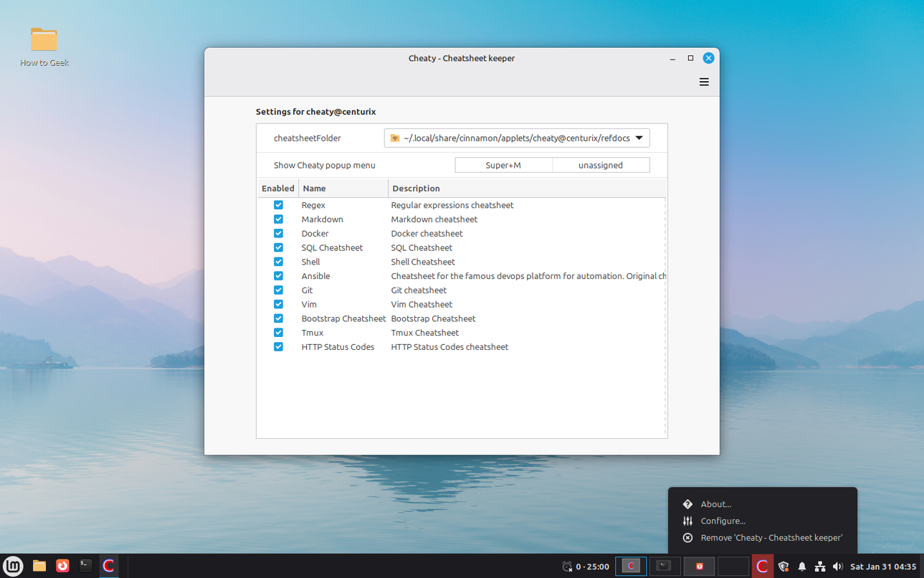The width and height of the screenshot is (924, 578).
Task: Click the unassigned keybinding slot
Action: (601, 165)
